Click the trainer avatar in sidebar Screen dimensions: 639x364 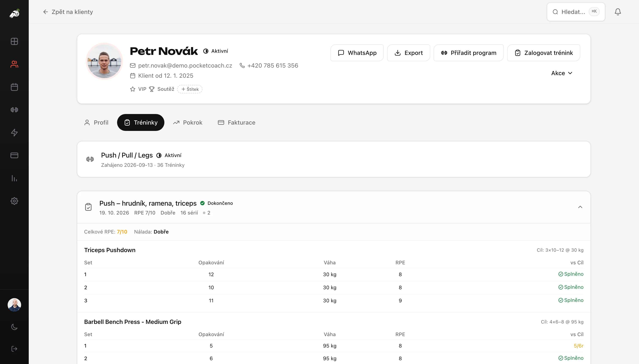14,305
